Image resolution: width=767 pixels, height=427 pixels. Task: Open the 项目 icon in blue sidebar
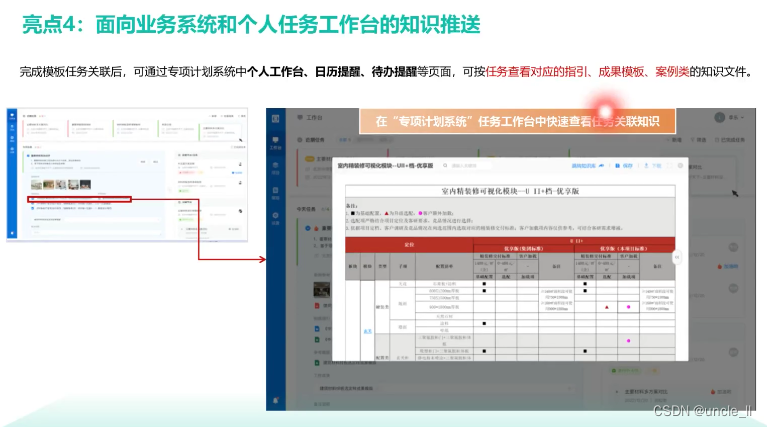[x=275, y=168]
